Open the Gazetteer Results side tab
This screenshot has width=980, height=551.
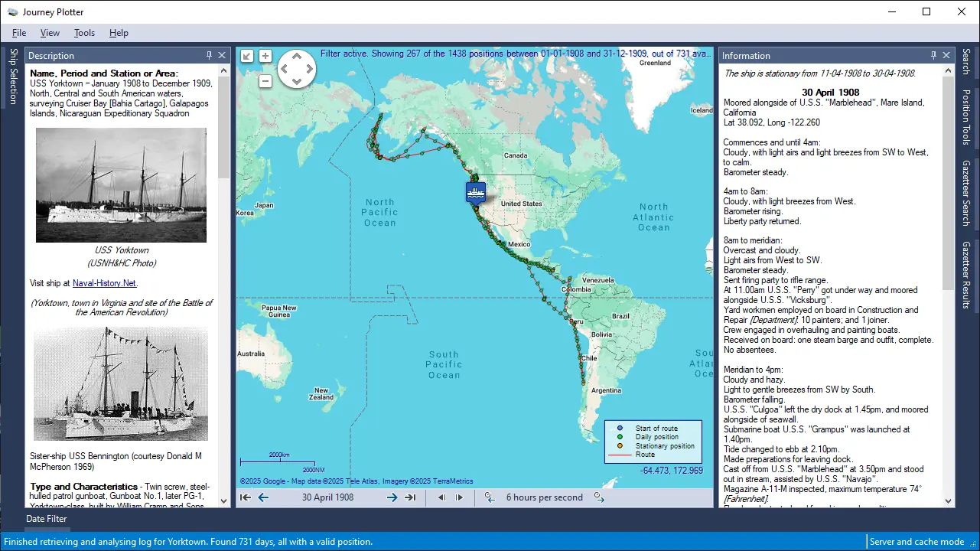(x=966, y=275)
